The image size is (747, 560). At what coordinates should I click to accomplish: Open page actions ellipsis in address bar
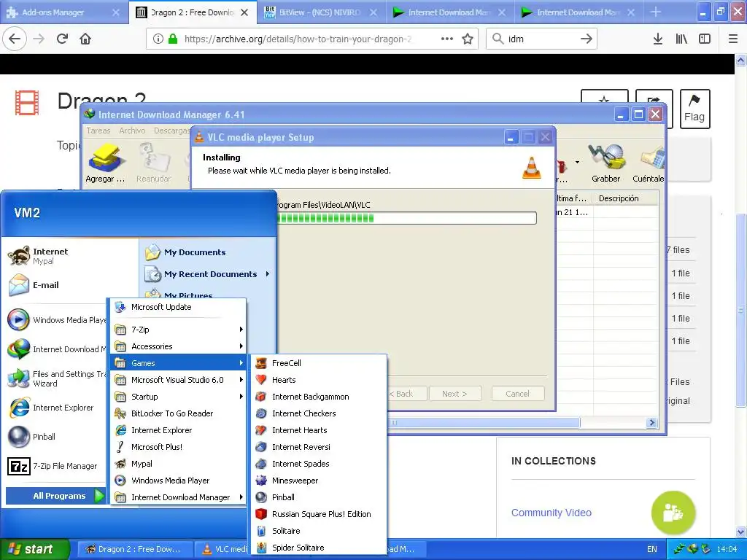(x=447, y=39)
